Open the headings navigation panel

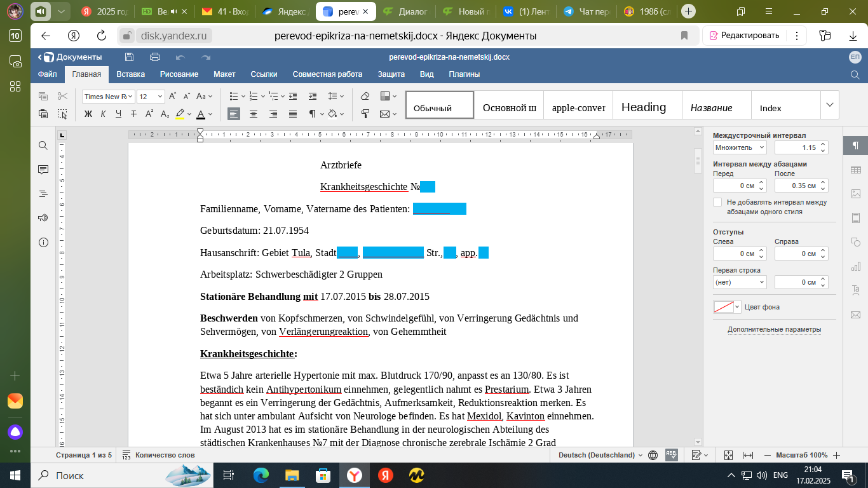(x=43, y=194)
